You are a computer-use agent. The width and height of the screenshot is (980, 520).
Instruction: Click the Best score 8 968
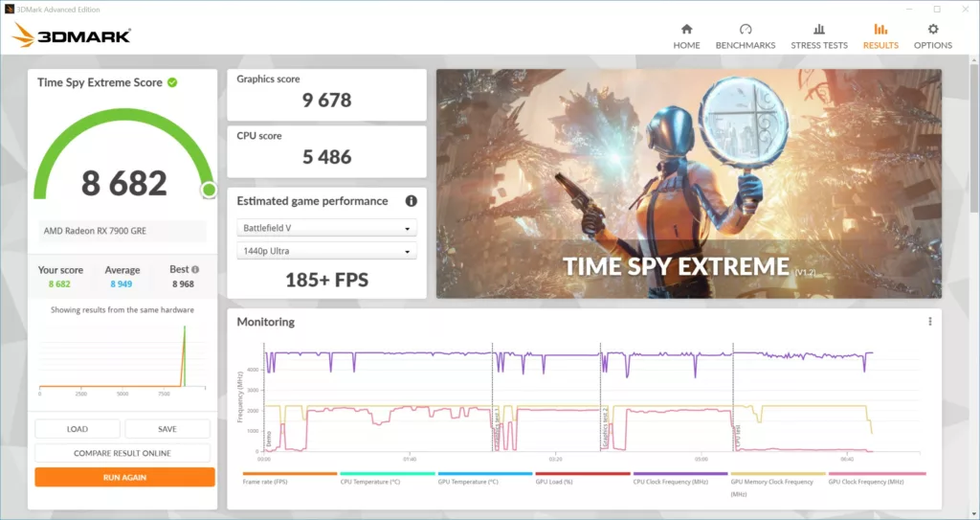[183, 283]
